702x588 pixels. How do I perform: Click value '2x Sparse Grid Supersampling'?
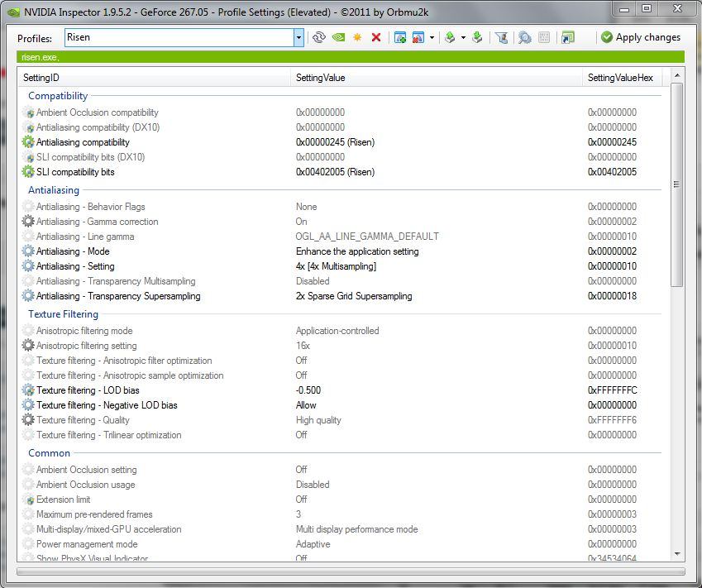pyautogui.click(x=354, y=296)
